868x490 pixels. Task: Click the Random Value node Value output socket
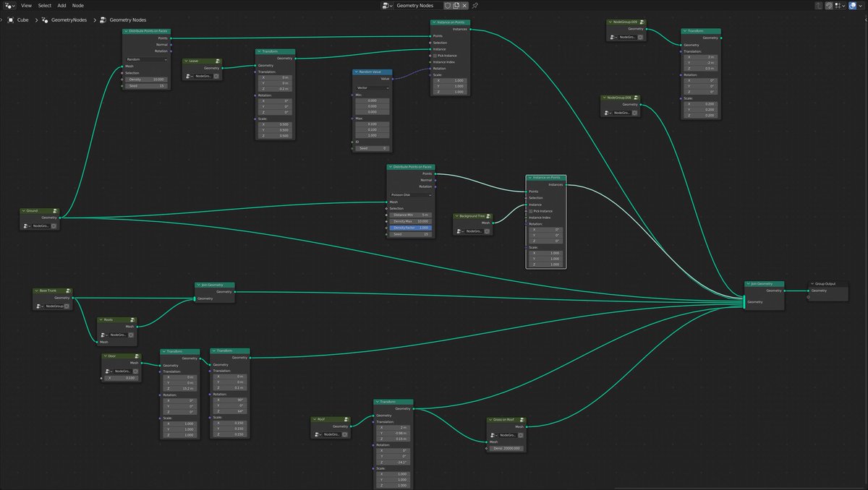coord(393,79)
